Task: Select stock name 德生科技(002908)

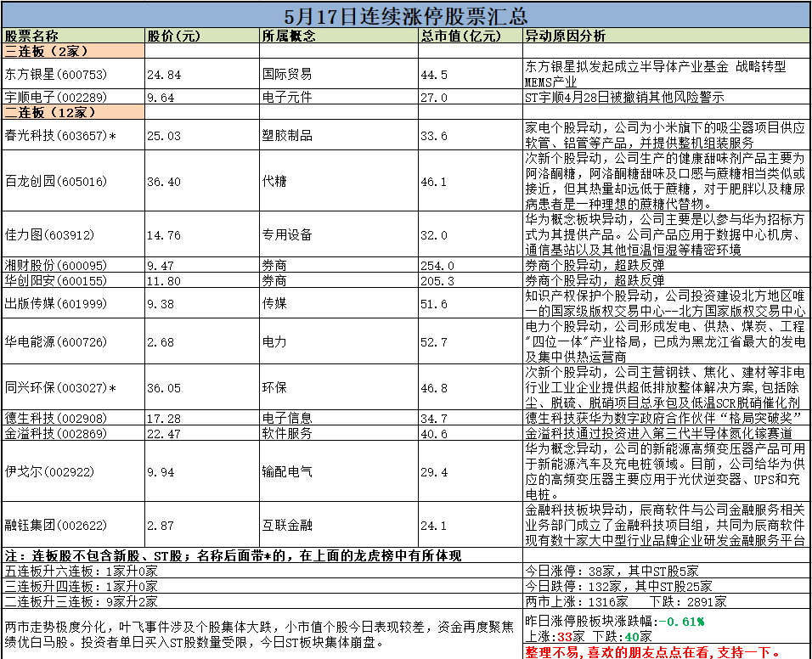Action: tap(56, 418)
